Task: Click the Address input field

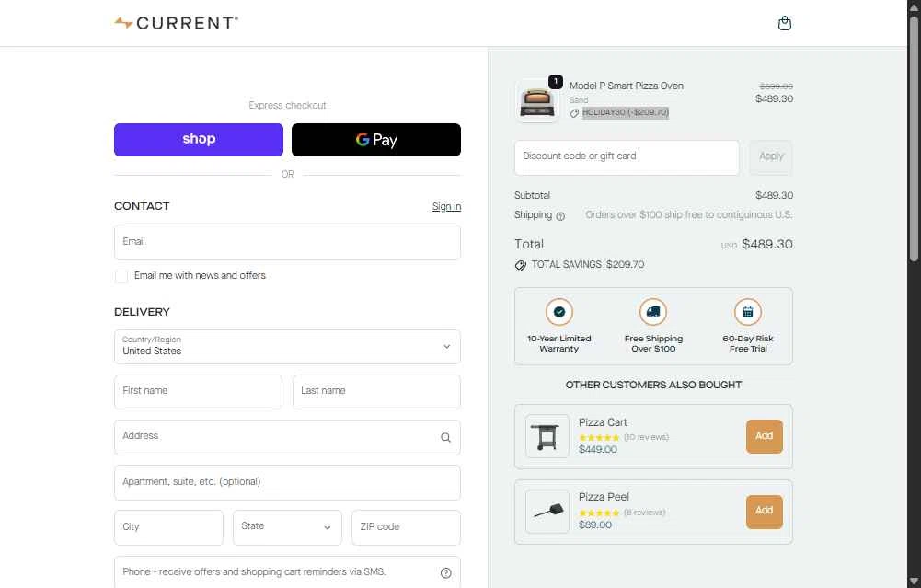Action: pyautogui.click(x=287, y=438)
